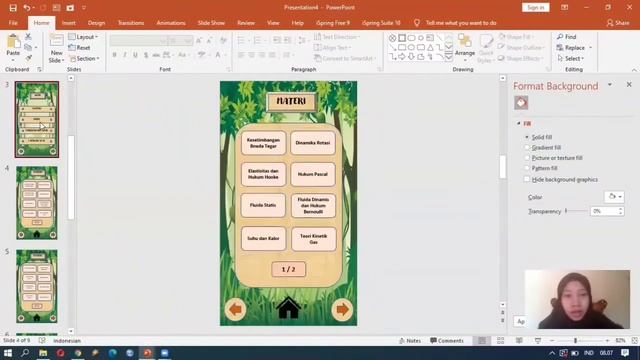Viewport: 640px width, 360px height.
Task: Click PowerPoint icon in taskbar
Action: pos(147,353)
